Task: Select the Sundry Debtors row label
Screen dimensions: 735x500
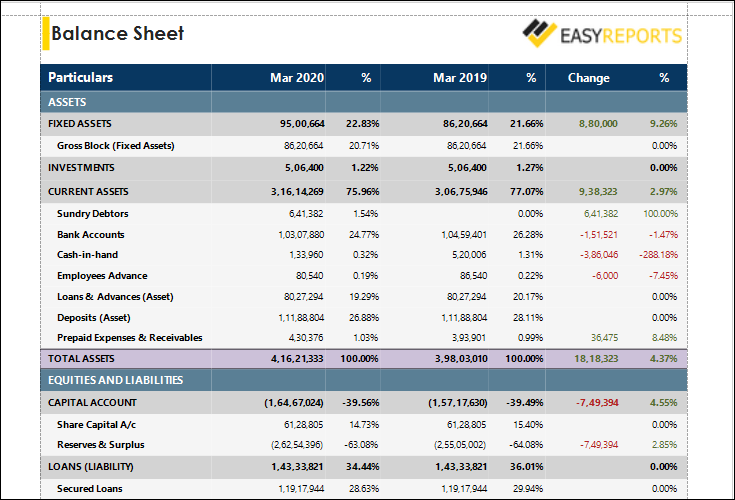Action: 92,214
